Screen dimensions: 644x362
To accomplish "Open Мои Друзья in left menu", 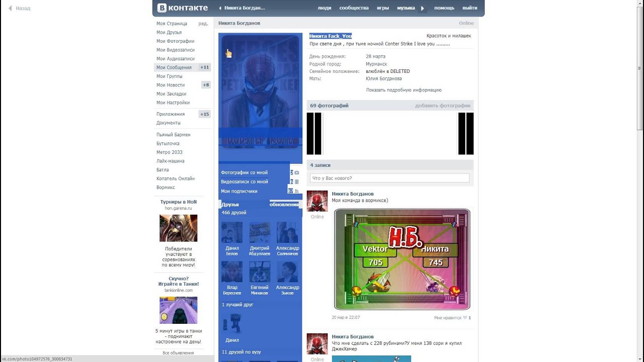I will tap(169, 32).
